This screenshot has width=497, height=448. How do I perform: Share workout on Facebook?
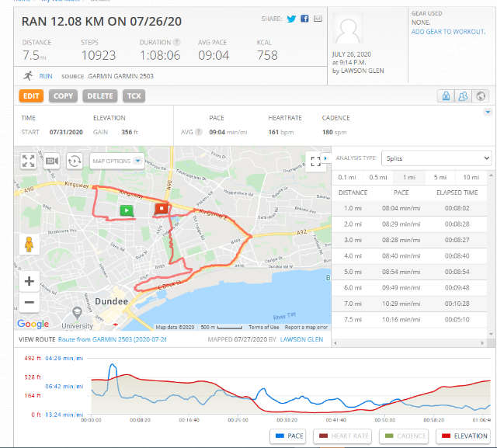click(304, 19)
